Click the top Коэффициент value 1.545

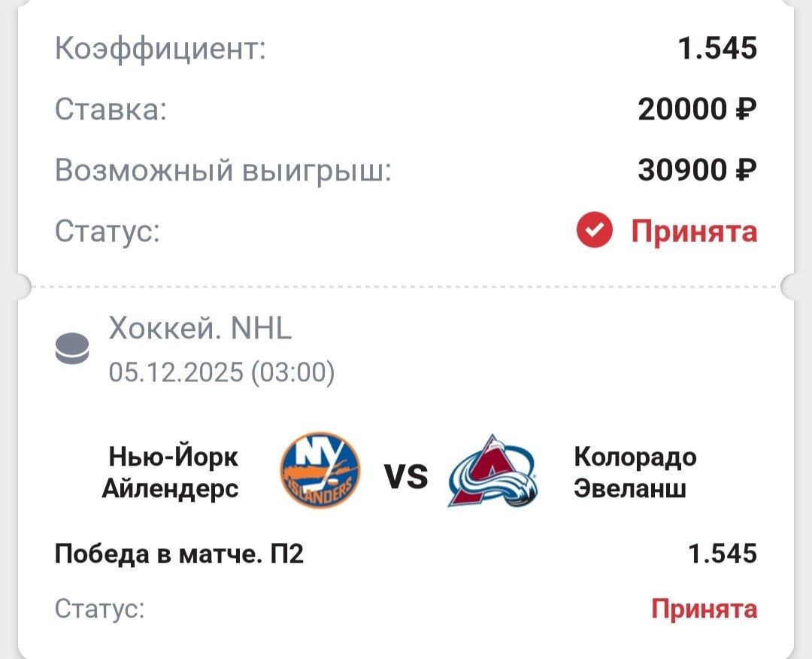tap(717, 50)
